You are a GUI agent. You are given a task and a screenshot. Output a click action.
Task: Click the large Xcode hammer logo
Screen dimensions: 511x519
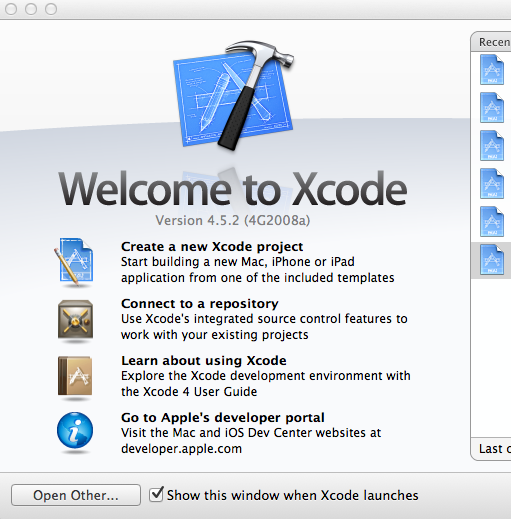(233, 95)
